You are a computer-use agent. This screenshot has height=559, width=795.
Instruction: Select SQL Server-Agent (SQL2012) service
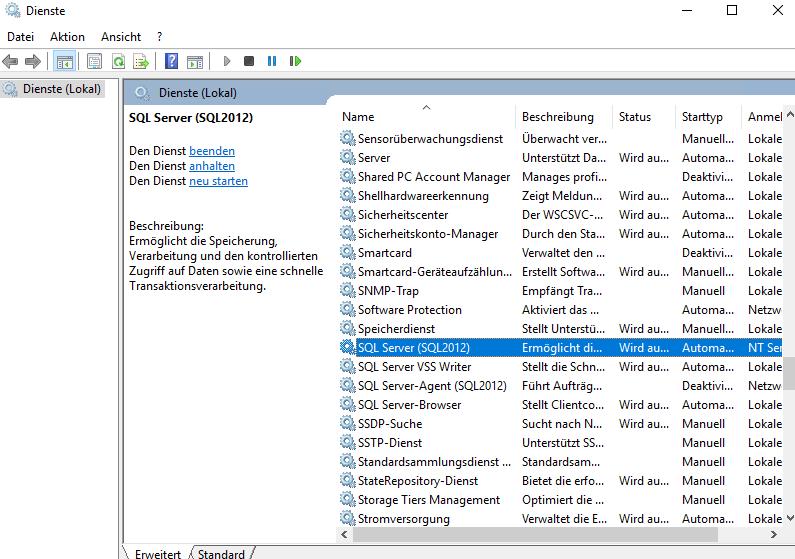point(560,386)
